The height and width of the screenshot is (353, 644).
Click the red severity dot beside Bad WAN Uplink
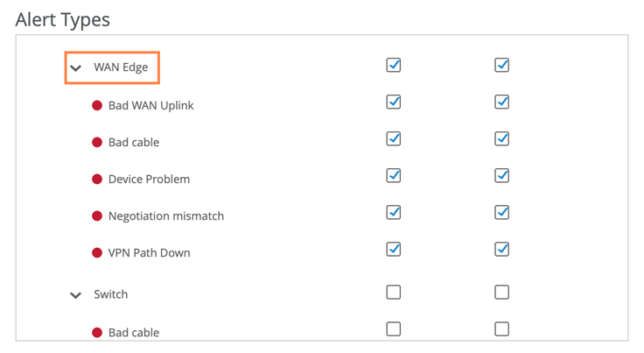click(x=97, y=106)
